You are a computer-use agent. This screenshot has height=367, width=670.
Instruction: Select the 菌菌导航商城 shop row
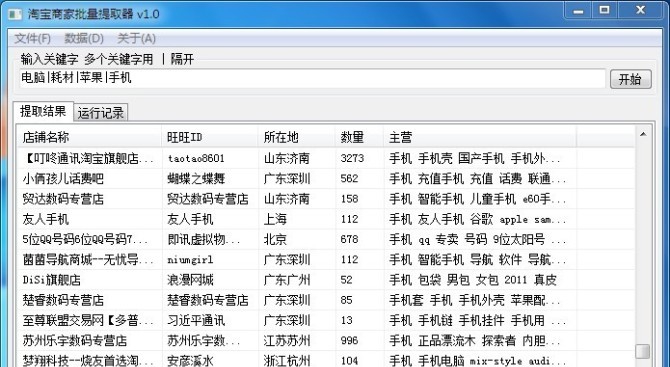tap(326, 260)
